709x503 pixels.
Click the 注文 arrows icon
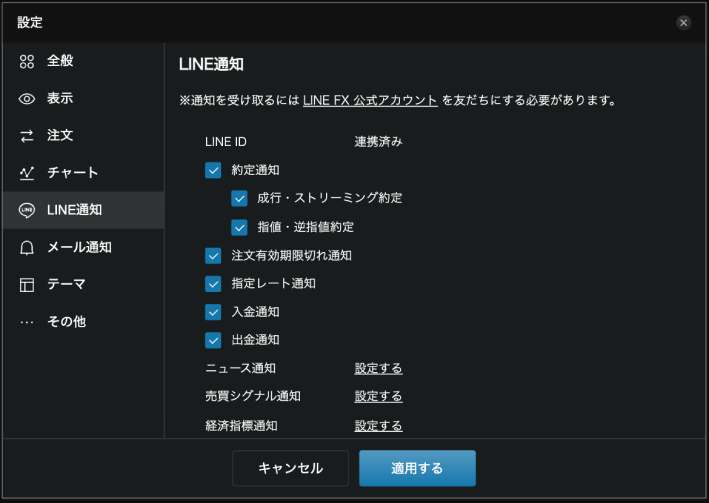point(27,135)
